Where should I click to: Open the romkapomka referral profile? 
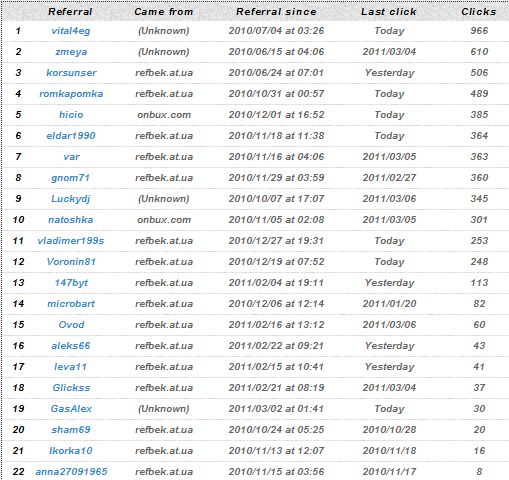coord(71,94)
